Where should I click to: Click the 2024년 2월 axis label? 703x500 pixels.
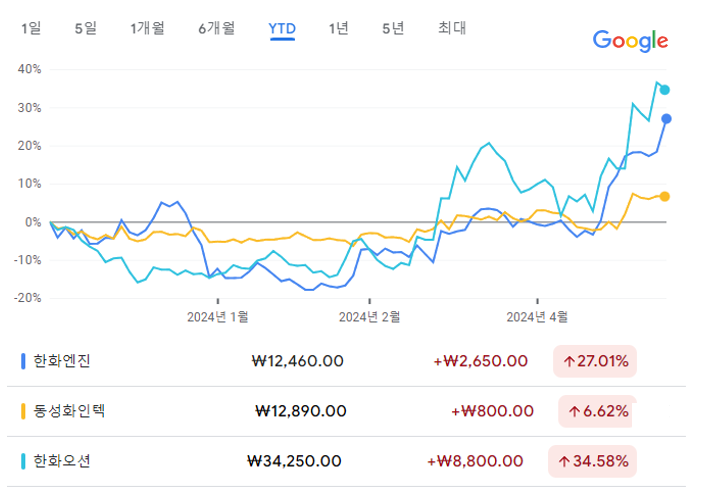tap(369, 317)
